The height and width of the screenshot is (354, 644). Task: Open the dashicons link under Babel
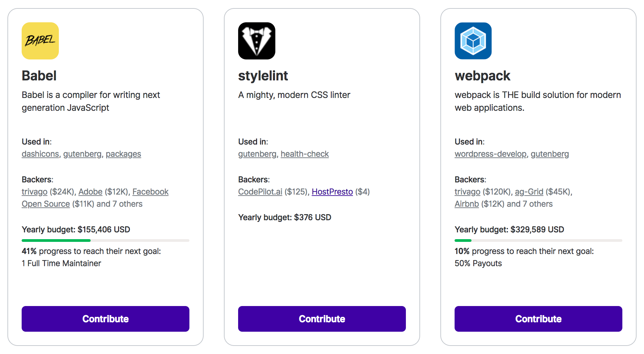40,154
